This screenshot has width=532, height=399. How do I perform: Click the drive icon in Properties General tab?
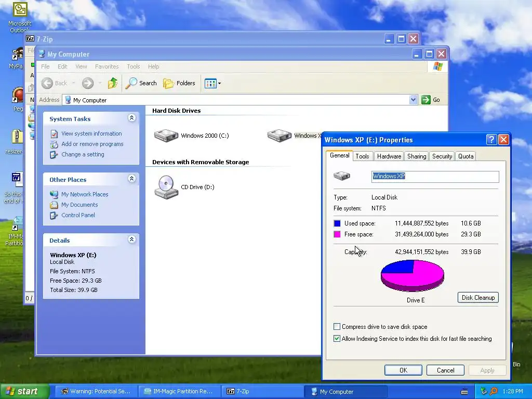pos(342,176)
